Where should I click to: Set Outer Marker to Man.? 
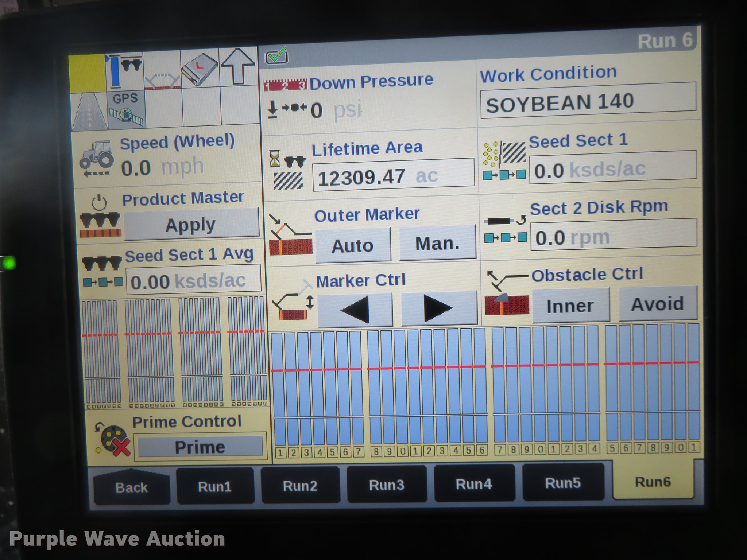point(437,243)
